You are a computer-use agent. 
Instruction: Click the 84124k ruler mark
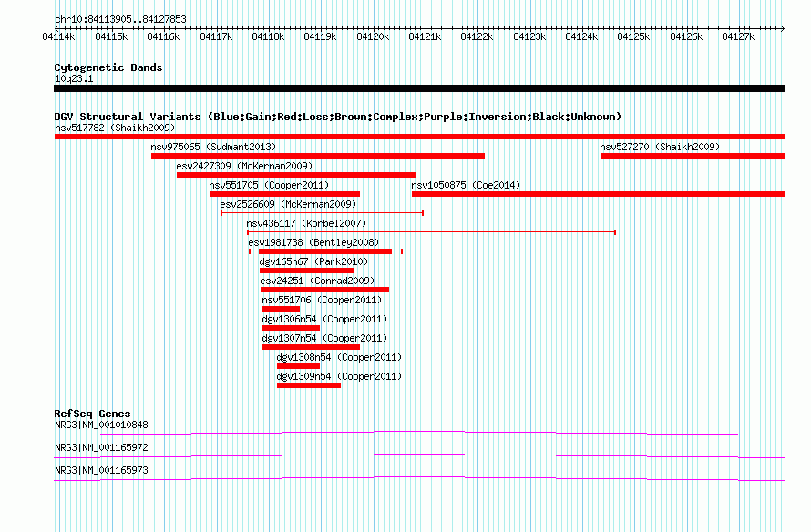pos(581,36)
